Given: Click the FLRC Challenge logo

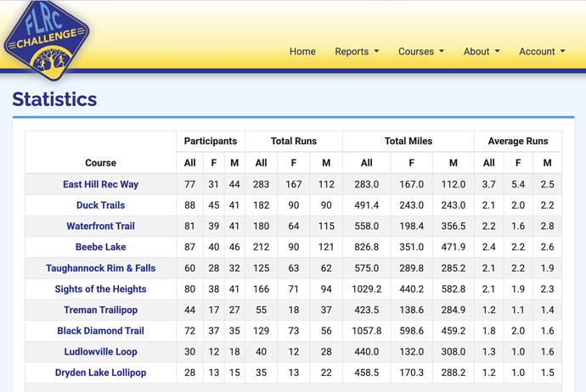Looking at the screenshot, I should click(x=47, y=39).
